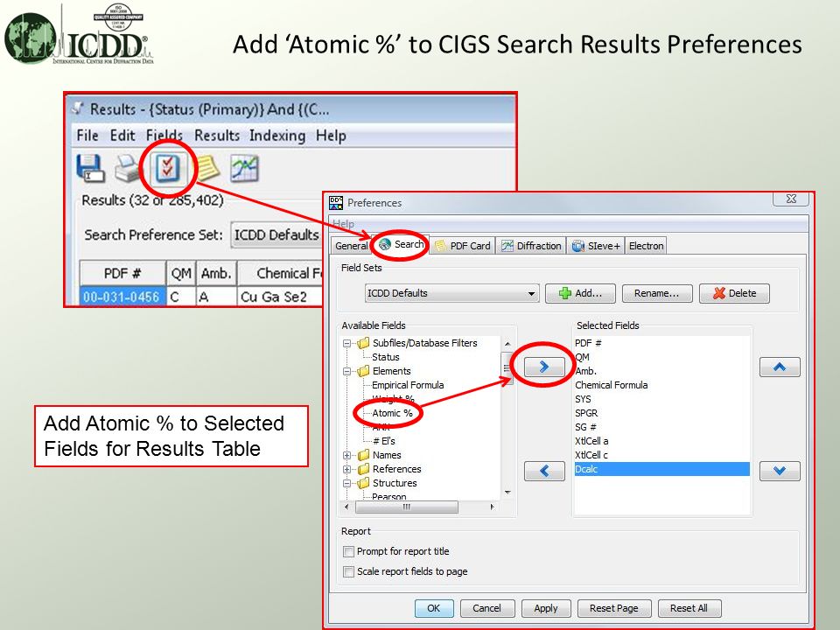This screenshot has height=630, width=840.
Task: Click QM column header in Results table
Action: coord(181,274)
